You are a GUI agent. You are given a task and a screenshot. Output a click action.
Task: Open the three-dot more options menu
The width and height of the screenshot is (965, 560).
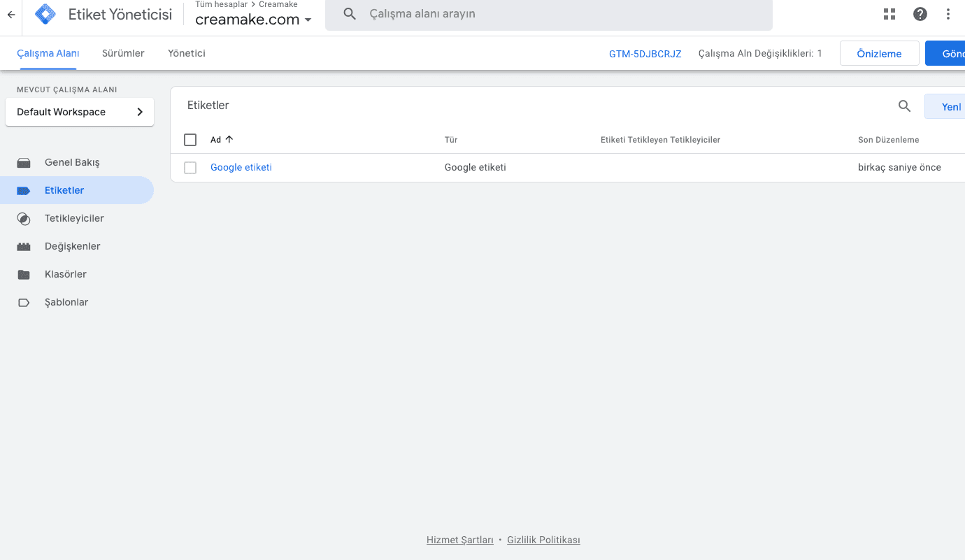[948, 14]
